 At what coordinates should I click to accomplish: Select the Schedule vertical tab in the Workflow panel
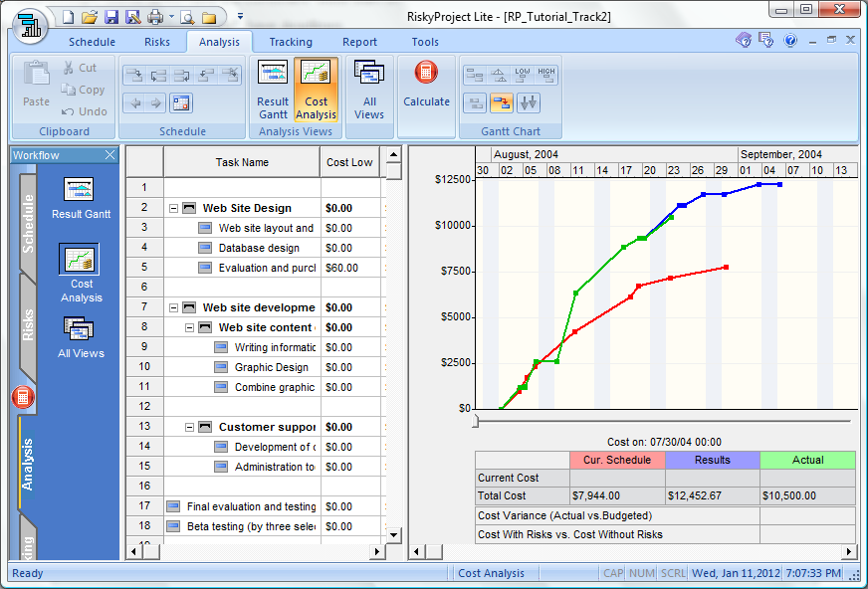pyautogui.click(x=28, y=223)
